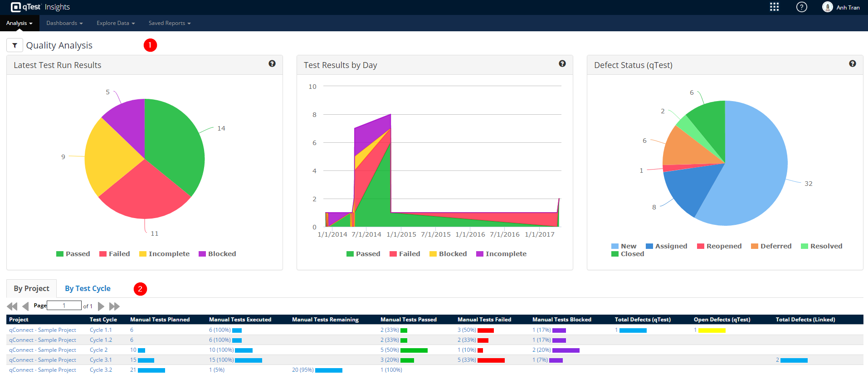Toggle Passed legend in Latest Test Run Results
This screenshot has height=379, width=868.
(73, 254)
